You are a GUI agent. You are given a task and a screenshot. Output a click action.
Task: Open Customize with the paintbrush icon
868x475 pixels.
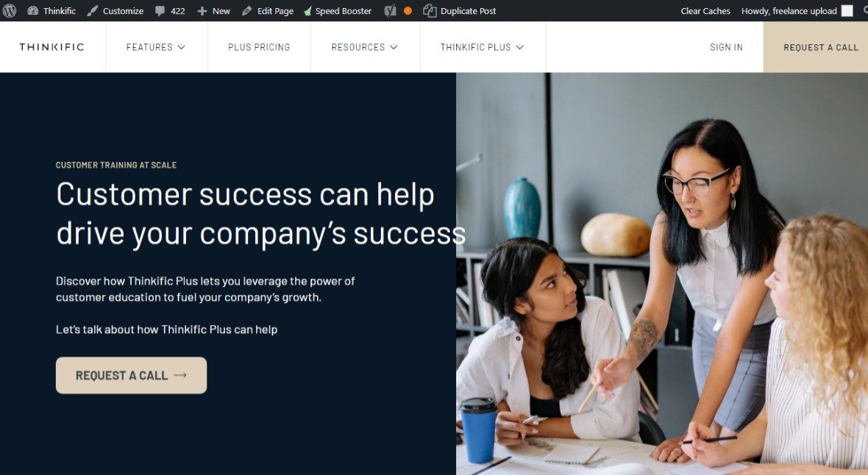[93, 10]
